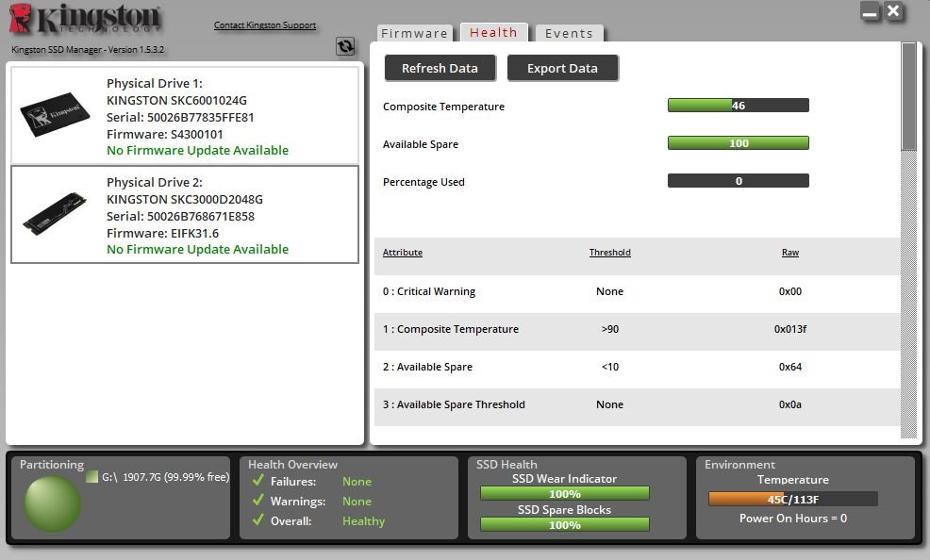Click the Overall health checkmark icon

[x=258, y=519]
